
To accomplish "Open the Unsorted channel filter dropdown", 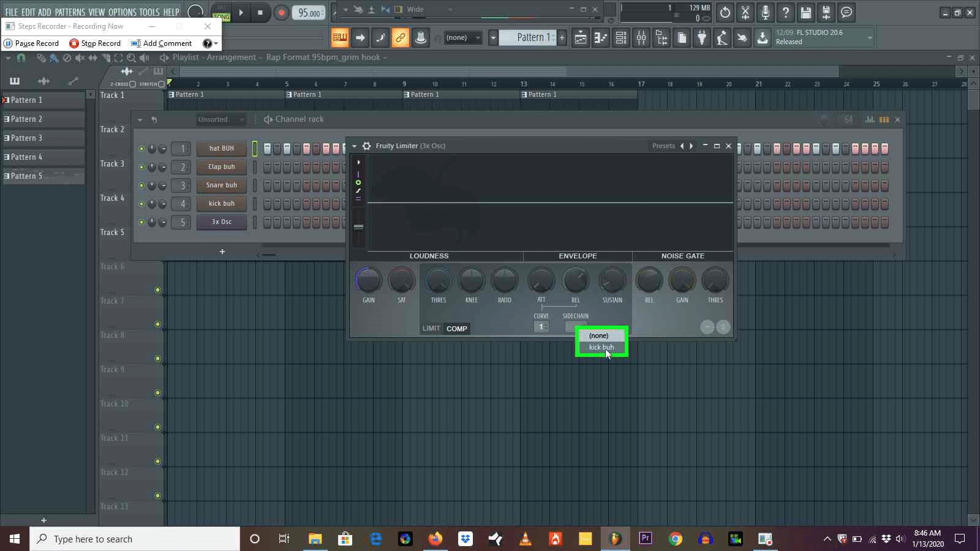I will pos(221,119).
